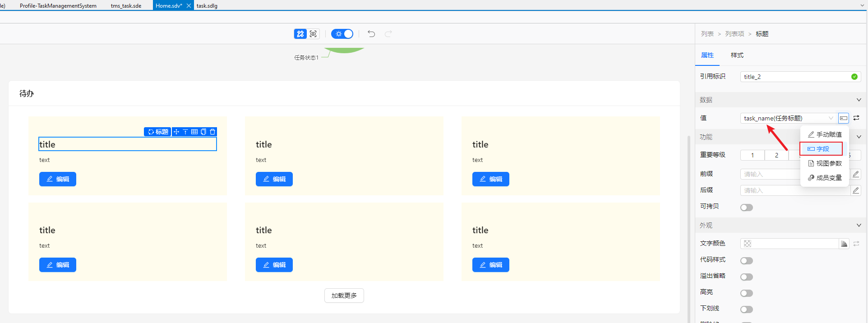Close the Home.sdv tab
Viewport: 868px width, 323px height.
(x=189, y=5)
